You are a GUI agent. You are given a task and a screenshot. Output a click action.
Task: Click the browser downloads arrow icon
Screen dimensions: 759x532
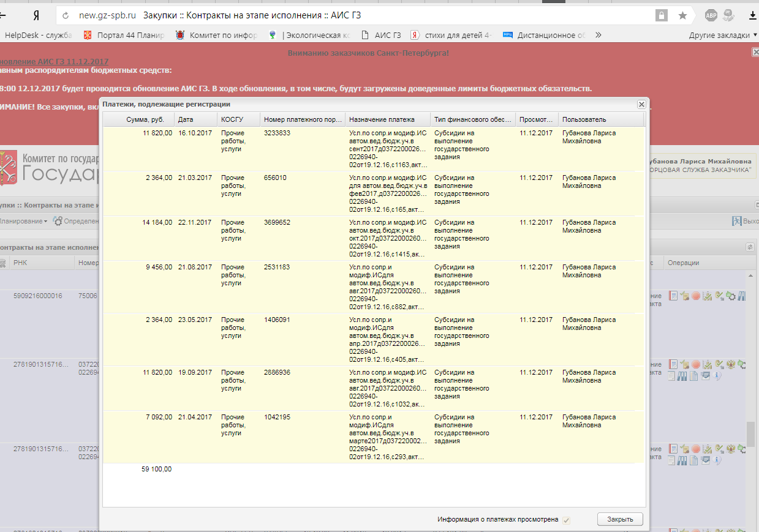click(x=751, y=15)
